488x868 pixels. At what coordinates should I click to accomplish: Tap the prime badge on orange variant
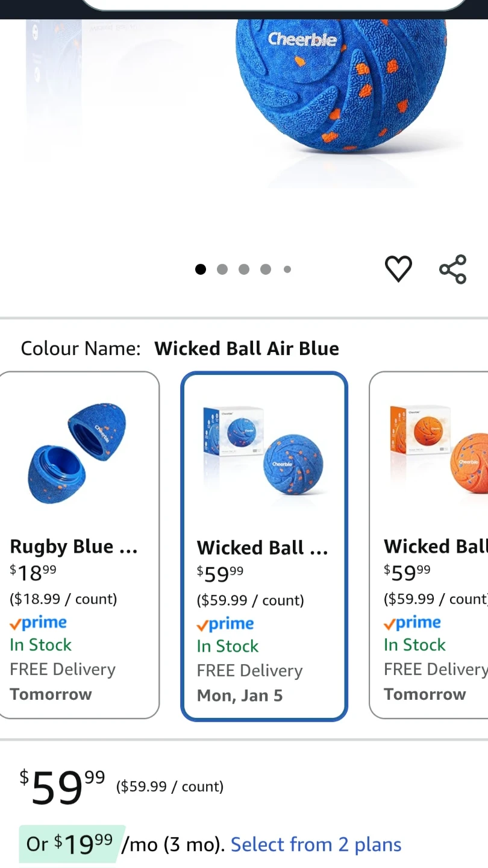coord(413,623)
